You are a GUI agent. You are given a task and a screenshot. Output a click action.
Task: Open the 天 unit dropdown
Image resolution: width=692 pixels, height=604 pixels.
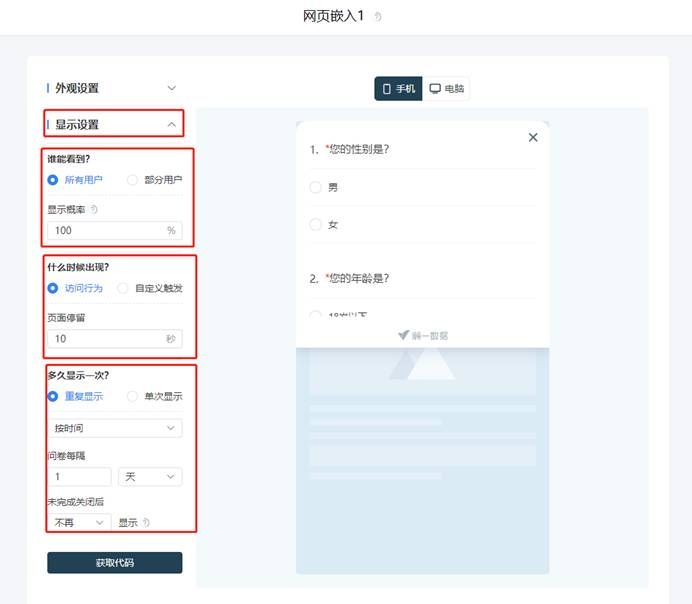point(150,476)
